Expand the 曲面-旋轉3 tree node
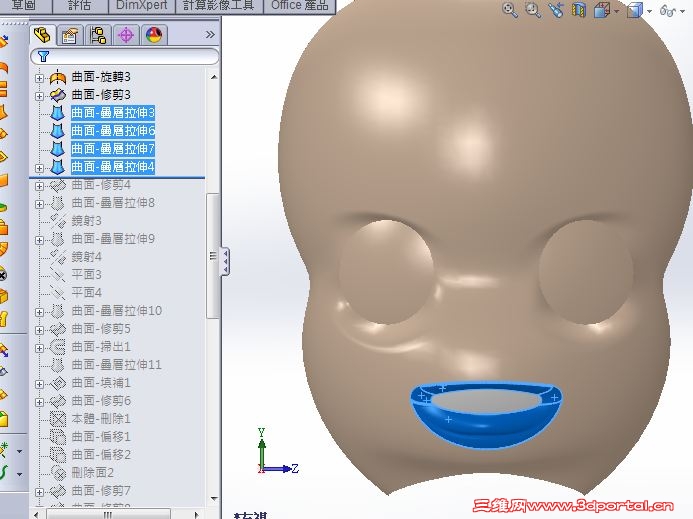Screen dimensions: 693x519 [39, 78]
